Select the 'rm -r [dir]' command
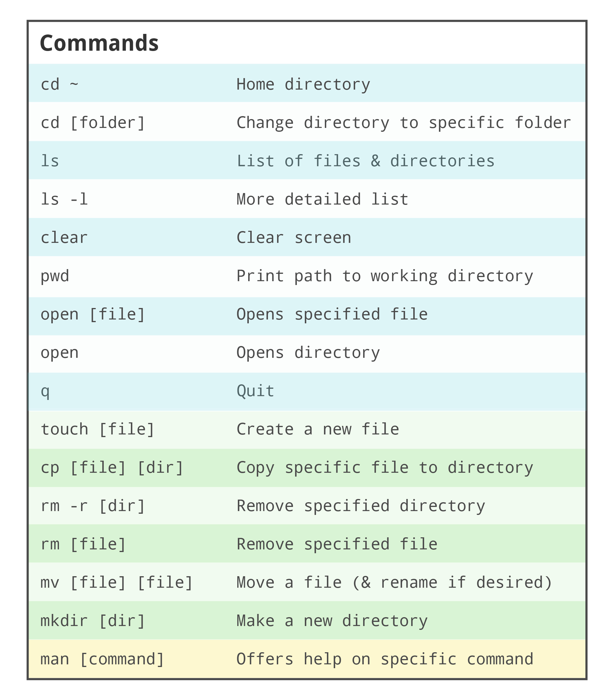This screenshot has height=700, width=614. (93, 506)
